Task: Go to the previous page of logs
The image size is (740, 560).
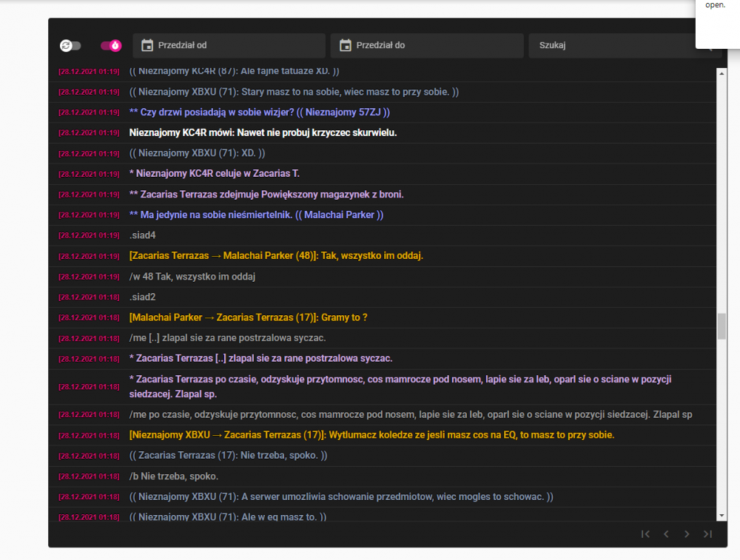Action: click(x=667, y=534)
